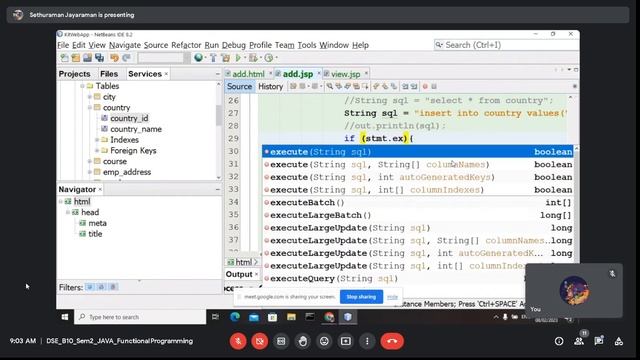Select executeLargeBatch() suggestion

pos(418,215)
